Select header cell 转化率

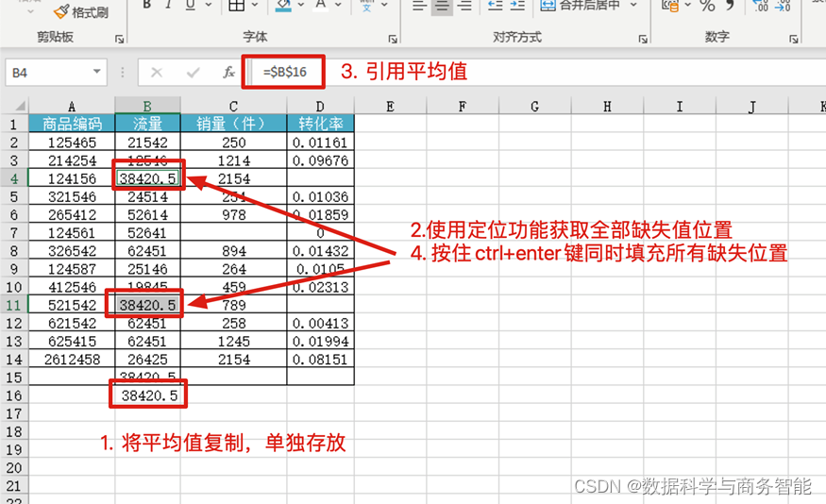(320, 124)
